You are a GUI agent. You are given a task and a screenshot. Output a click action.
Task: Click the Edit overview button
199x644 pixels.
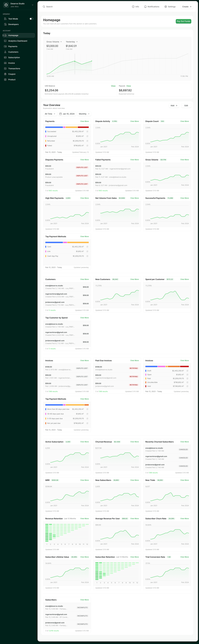click(186, 106)
